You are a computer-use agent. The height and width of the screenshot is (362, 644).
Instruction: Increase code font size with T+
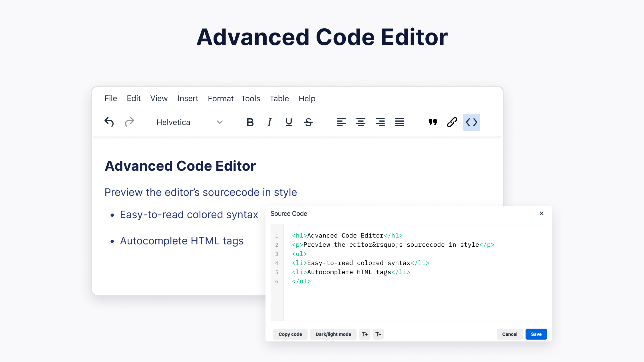coord(365,334)
